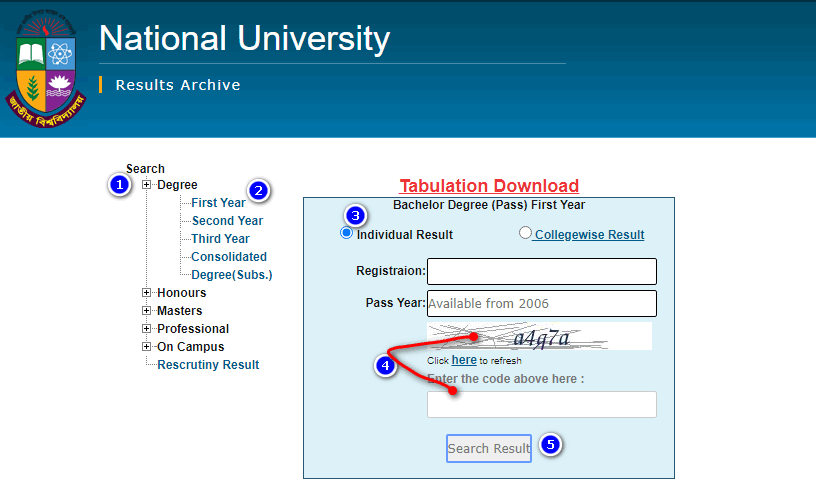Open the Third Year degree results
This screenshot has height=482, width=816.
click(x=221, y=239)
